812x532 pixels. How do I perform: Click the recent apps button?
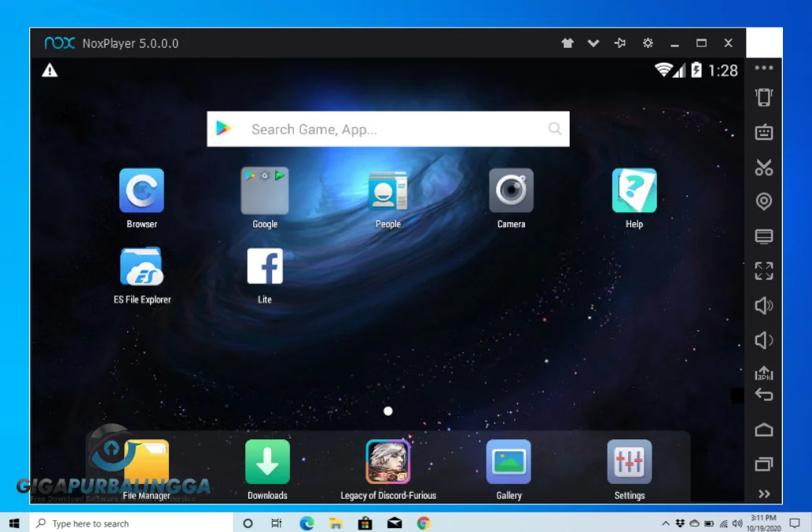click(764, 464)
